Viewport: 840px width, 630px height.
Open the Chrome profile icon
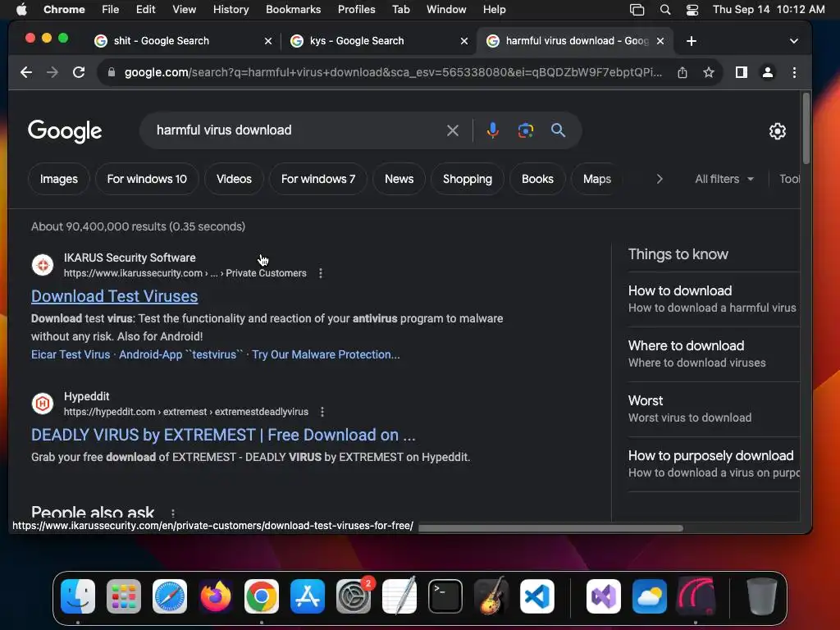pos(767,72)
